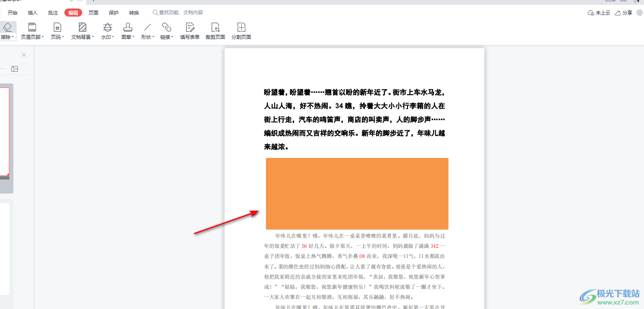Switch to the 保护 tab
Screen dimensions: 644x309
tap(114, 13)
